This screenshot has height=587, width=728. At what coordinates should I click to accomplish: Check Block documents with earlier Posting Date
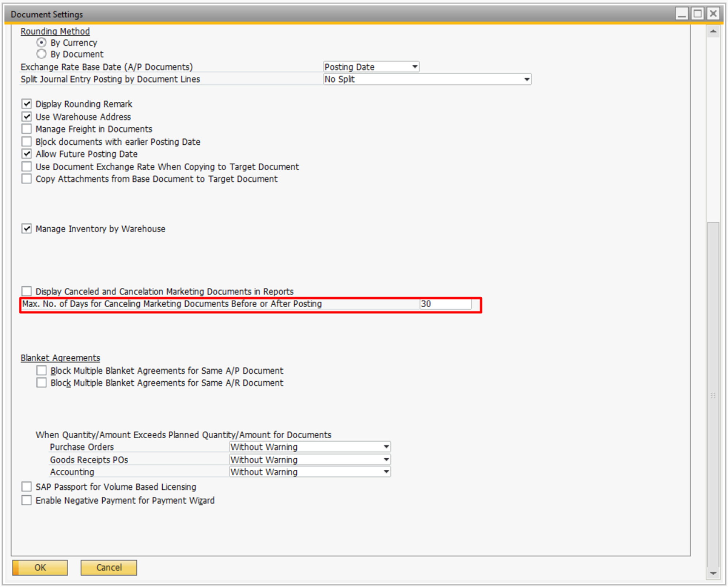27,141
